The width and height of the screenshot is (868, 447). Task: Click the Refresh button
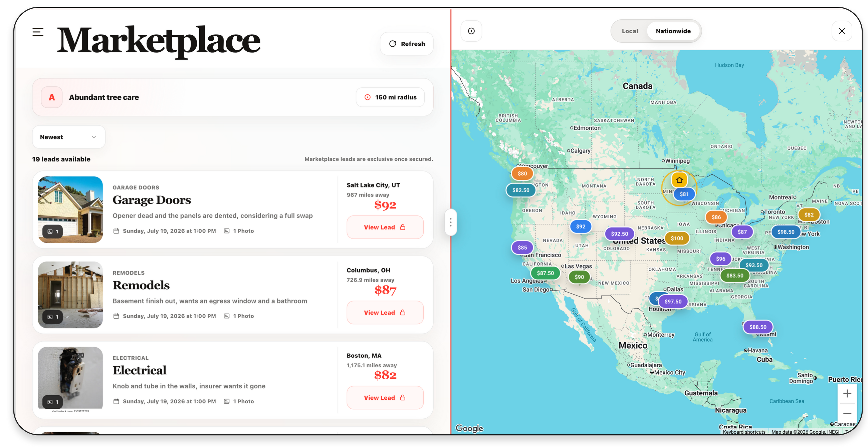(x=407, y=44)
